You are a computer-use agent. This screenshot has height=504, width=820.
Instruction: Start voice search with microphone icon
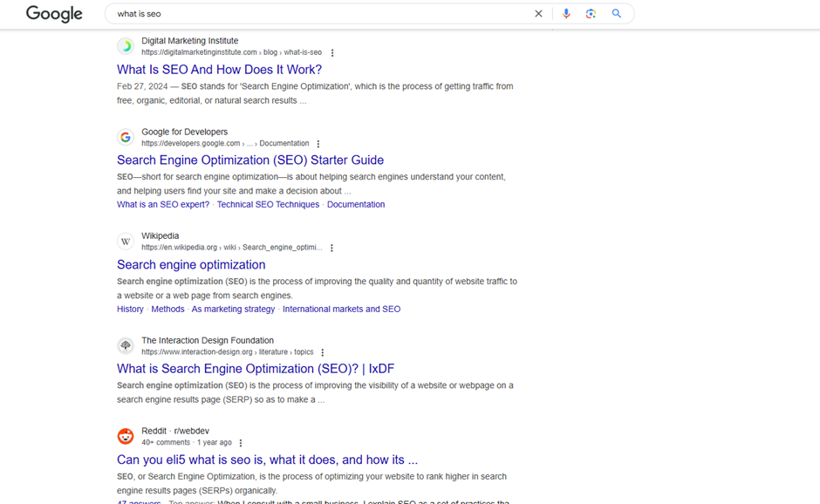566,14
